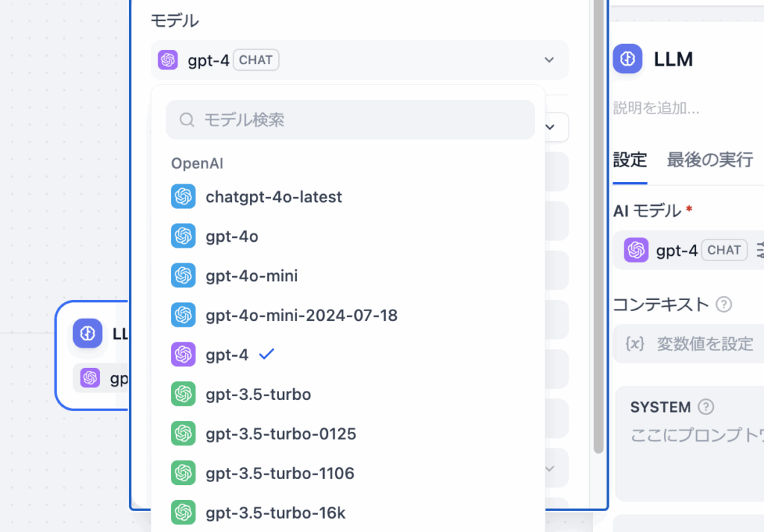Click the blue gpt-4o model icon

pos(183,237)
